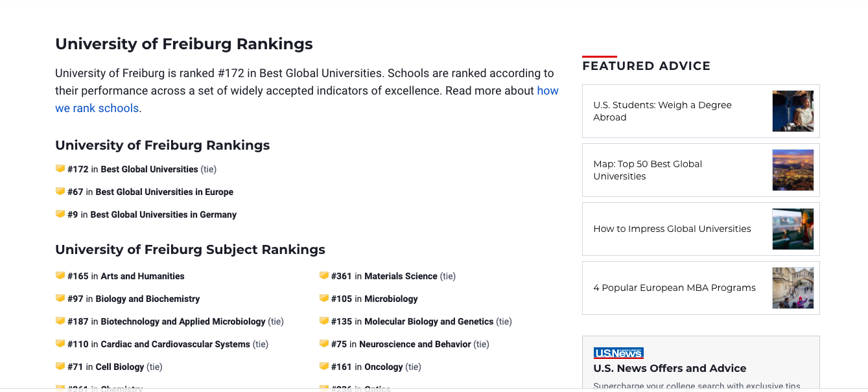
Task: Open 'How to Impress Global Universities' advice
Action: 700,229
